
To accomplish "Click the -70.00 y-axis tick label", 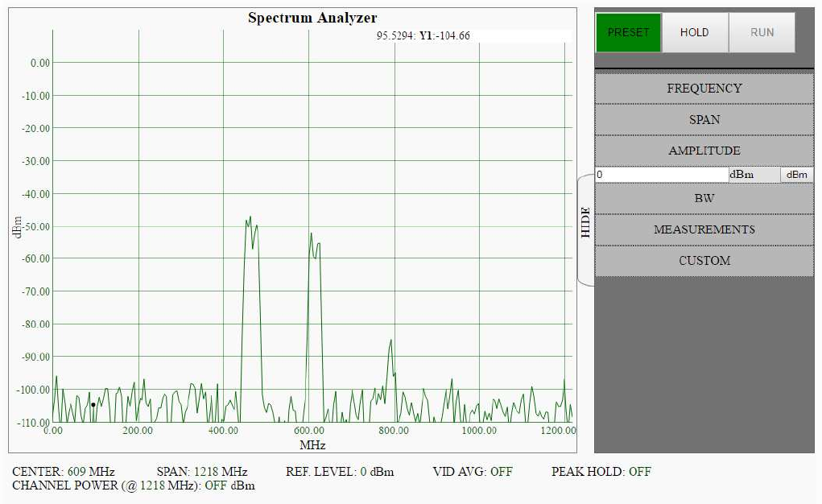I will 36,291.
